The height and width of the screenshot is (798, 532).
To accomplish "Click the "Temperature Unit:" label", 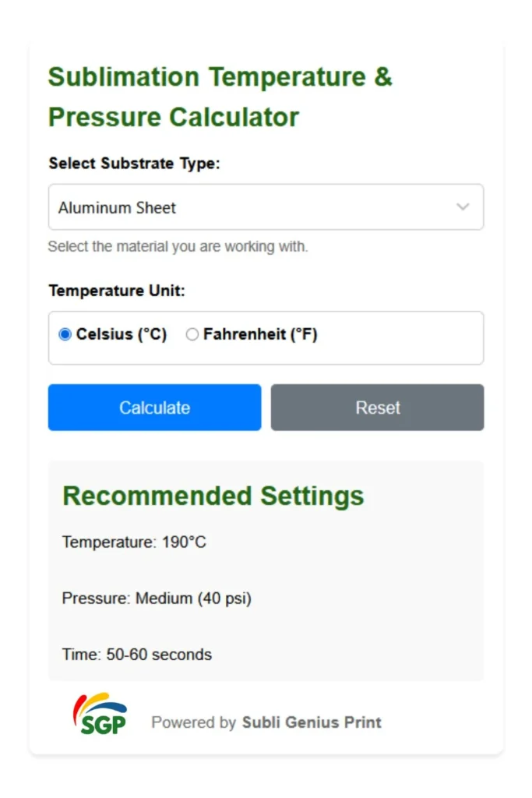I will [x=117, y=291].
